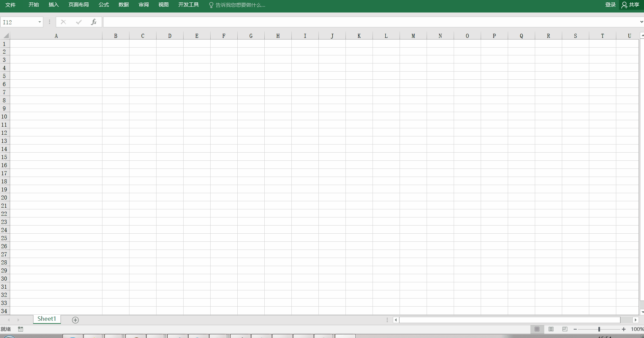Add a new sheet with the plus icon
The width and height of the screenshot is (644, 338).
pyautogui.click(x=75, y=320)
